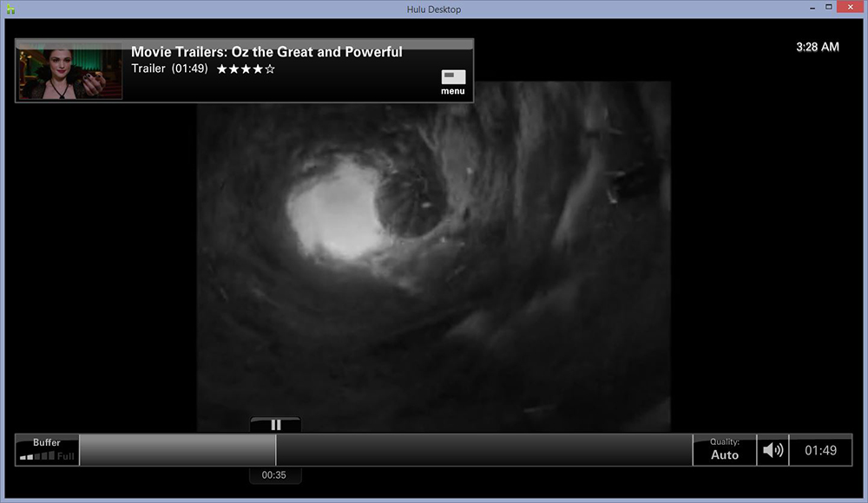
Task: Minimize the Hulu Desktop window
Action: [812, 7]
